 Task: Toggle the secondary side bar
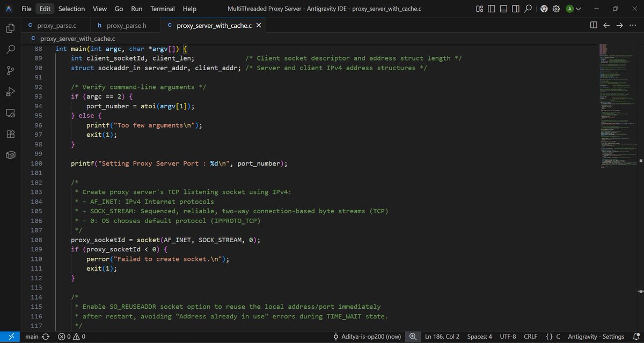[x=515, y=9]
